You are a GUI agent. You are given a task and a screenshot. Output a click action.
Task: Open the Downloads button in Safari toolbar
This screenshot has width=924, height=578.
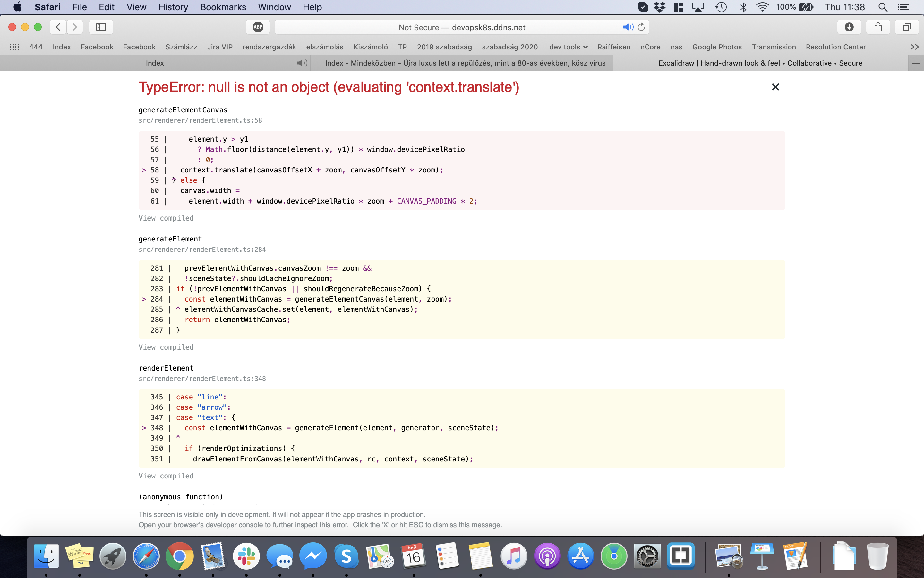point(849,27)
